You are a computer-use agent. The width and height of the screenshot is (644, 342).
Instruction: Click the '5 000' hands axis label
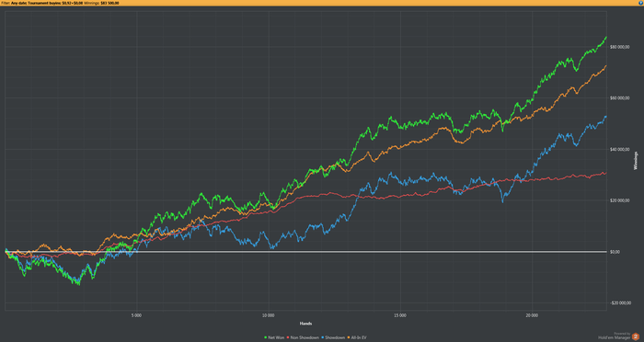(x=136, y=315)
